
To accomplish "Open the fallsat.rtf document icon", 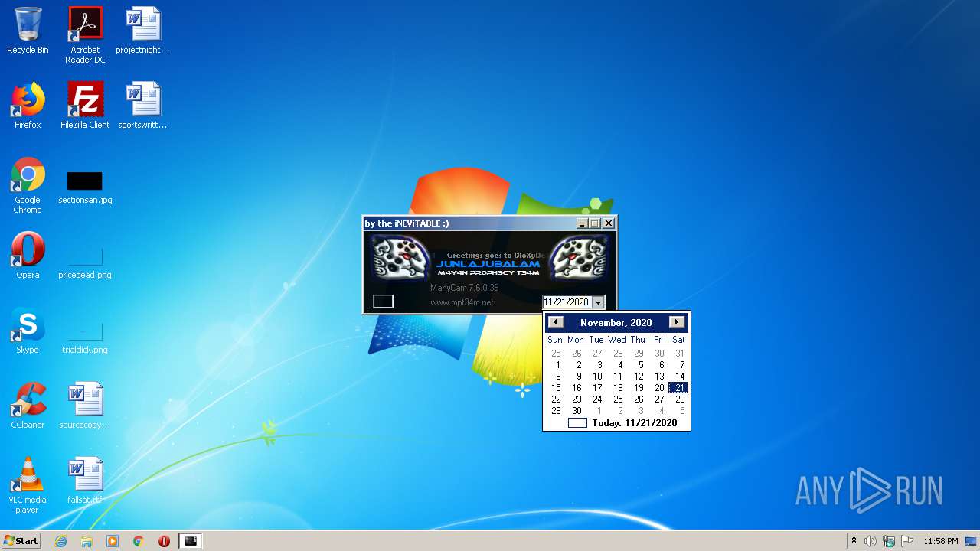I will pos(85,481).
